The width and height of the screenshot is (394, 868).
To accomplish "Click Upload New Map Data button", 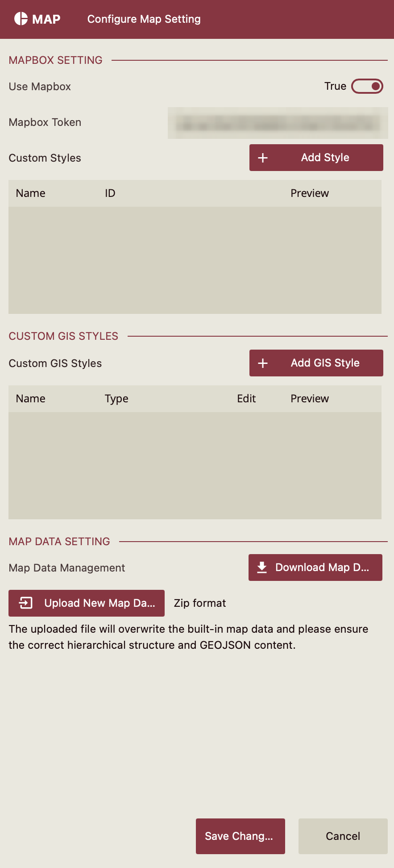I will point(87,603).
